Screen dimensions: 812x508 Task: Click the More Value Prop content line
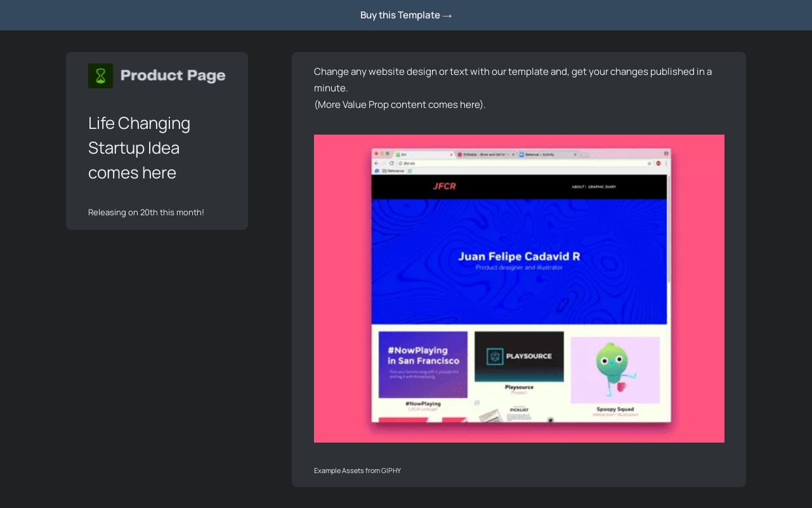coord(400,104)
